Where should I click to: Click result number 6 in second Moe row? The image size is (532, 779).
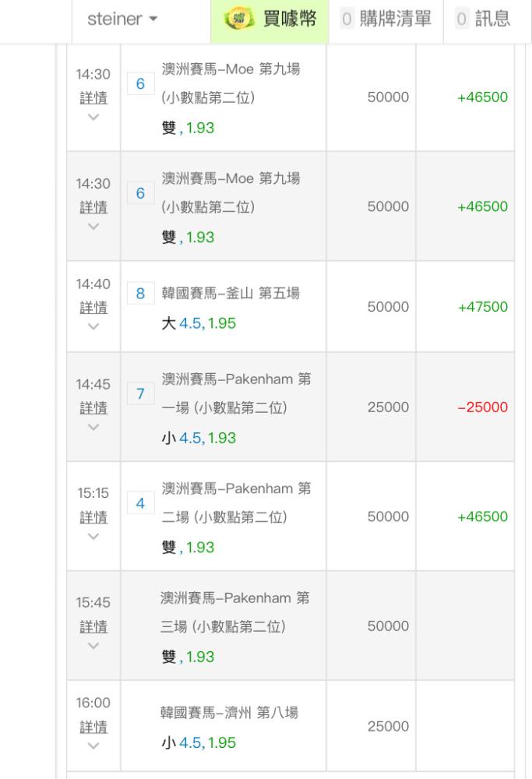click(x=140, y=193)
